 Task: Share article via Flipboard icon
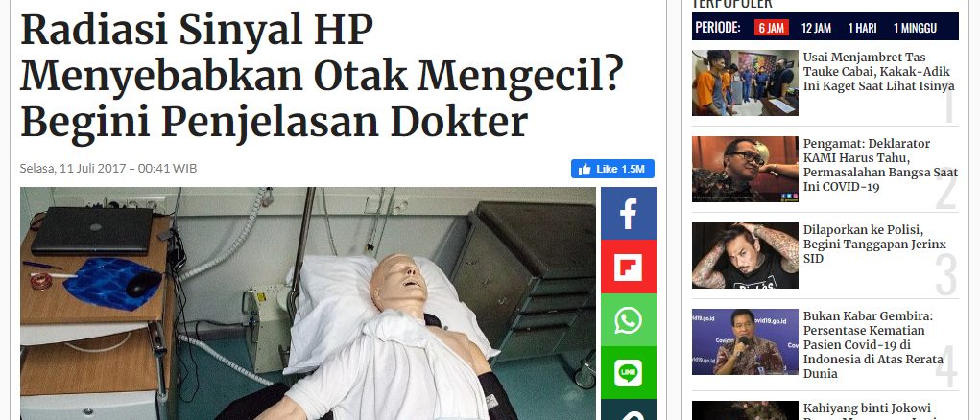pyautogui.click(x=628, y=267)
